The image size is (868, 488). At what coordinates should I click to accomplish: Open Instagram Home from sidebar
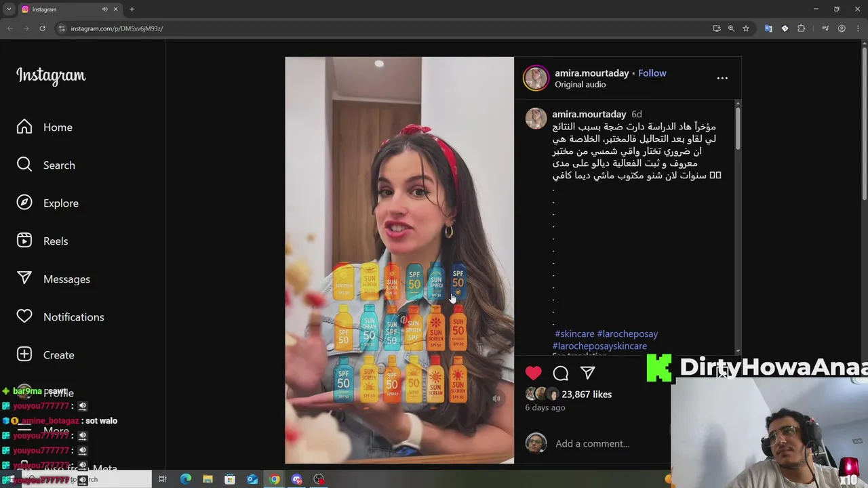[45, 127]
